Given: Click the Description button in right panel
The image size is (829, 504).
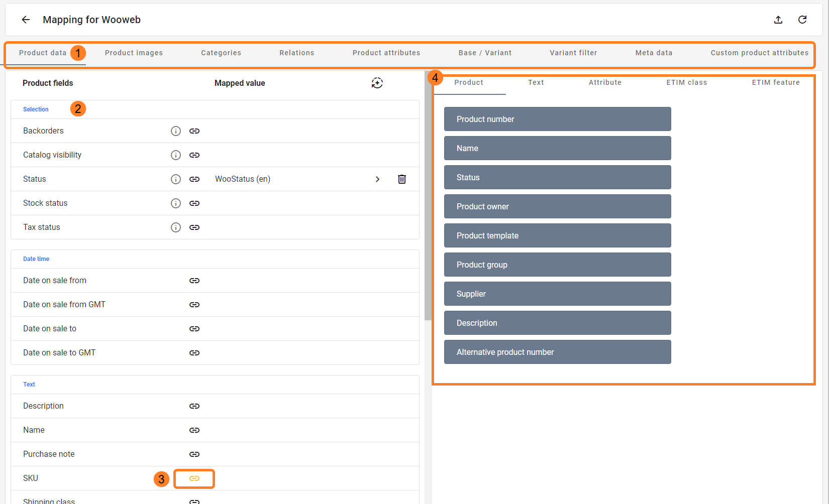Looking at the screenshot, I should click(558, 323).
